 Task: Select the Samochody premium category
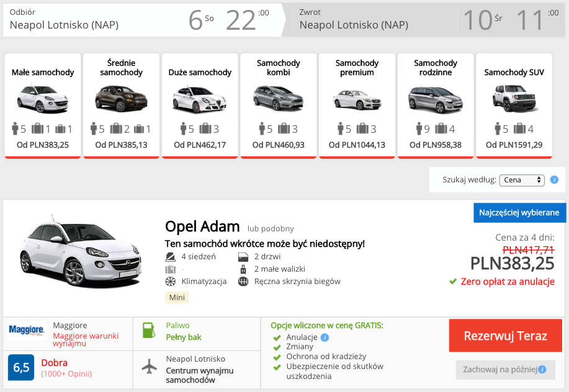(x=357, y=106)
